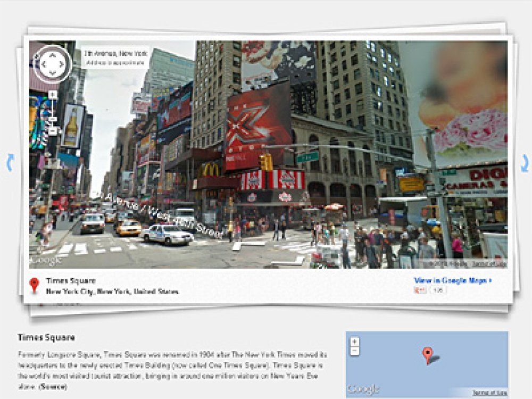Click the Google +1 button
532x399 pixels.
point(420,290)
